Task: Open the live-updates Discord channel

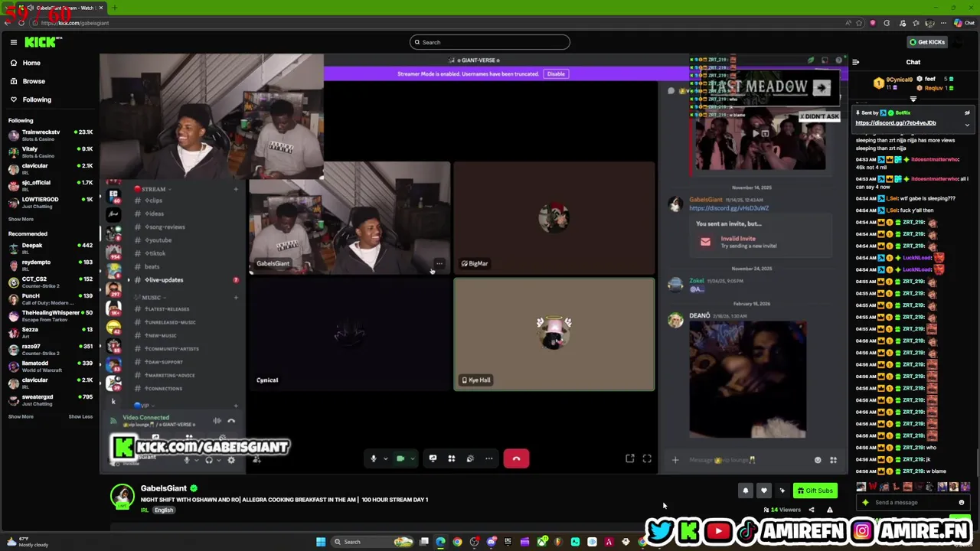Action: pos(165,280)
